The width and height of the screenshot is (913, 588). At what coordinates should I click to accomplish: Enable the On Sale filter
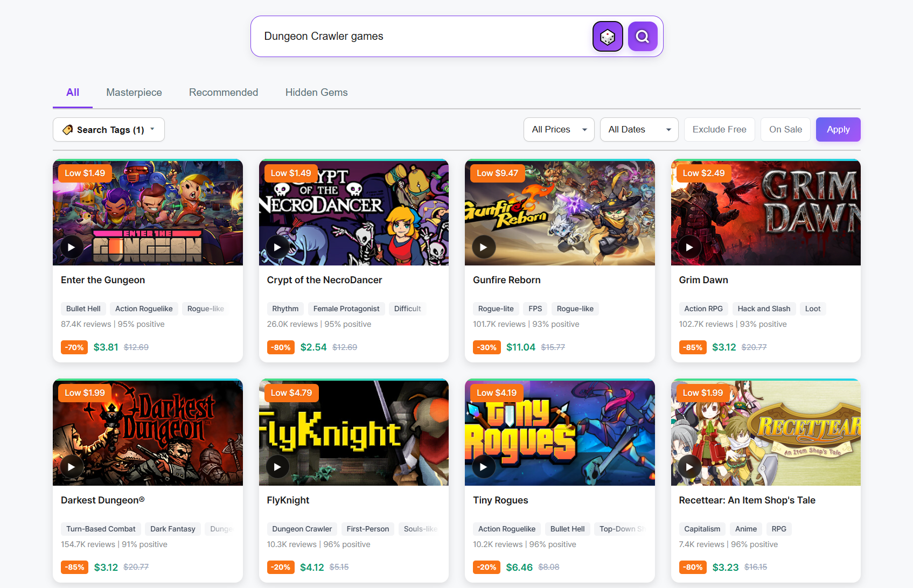[785, 129]
